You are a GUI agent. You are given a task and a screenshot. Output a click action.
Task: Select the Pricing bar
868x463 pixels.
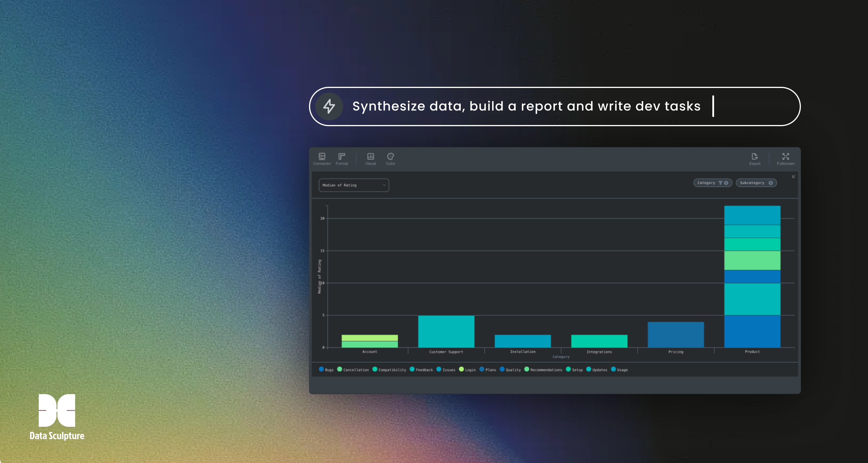[676, 335]
